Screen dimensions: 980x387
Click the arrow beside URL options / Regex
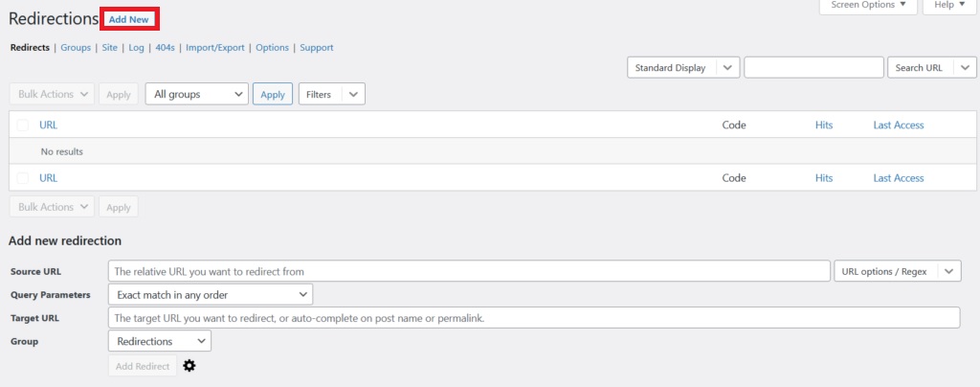[948, 271]
